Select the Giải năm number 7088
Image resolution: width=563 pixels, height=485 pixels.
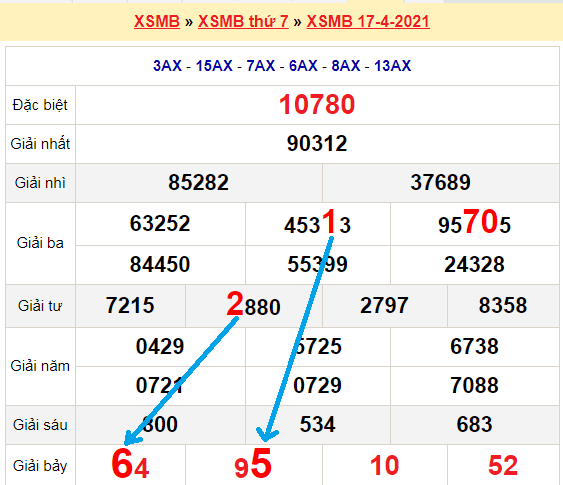click(474, 386)
